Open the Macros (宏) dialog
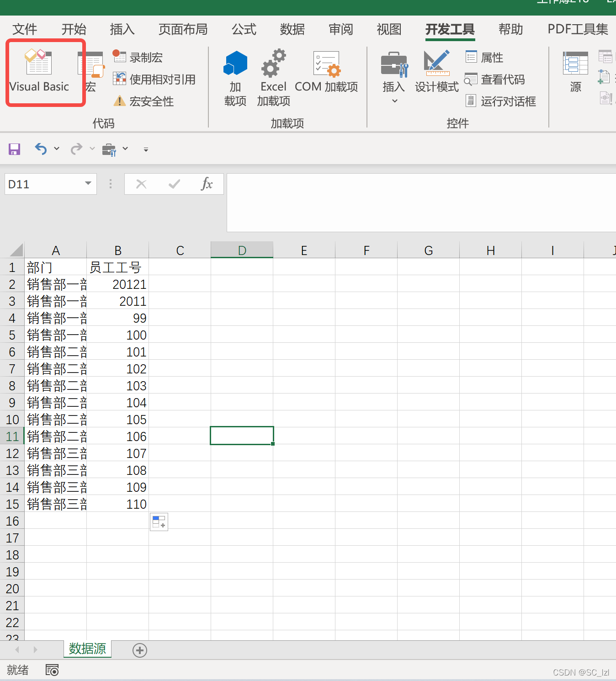The image size is (616, 681). (91, 72)
